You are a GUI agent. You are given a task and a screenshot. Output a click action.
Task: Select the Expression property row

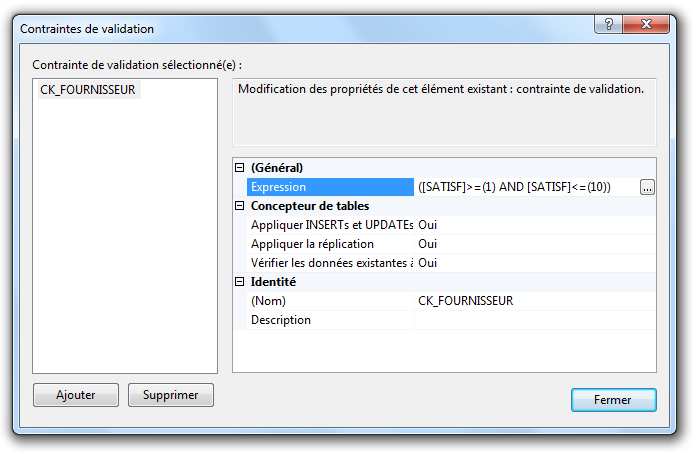329,187
